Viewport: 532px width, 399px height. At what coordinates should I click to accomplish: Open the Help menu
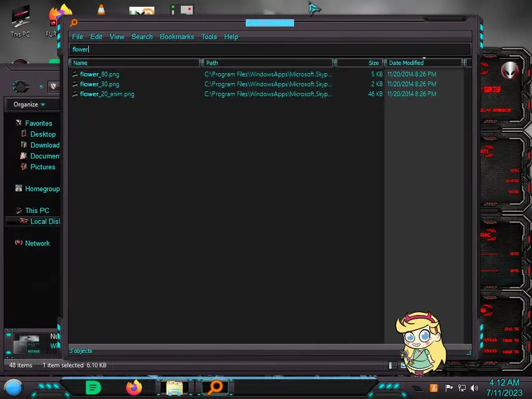coord(231,37)
